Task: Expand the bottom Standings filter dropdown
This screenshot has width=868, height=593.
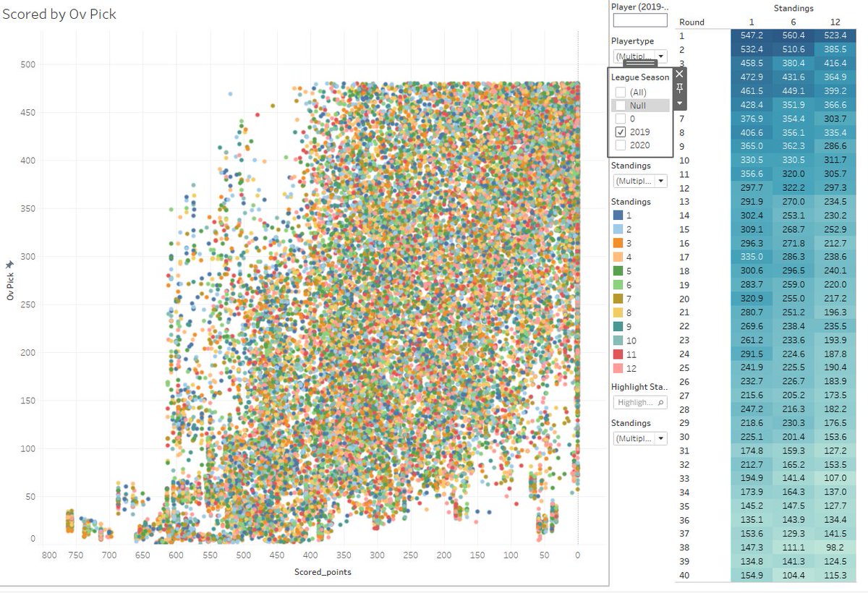Action: point(660,438)
